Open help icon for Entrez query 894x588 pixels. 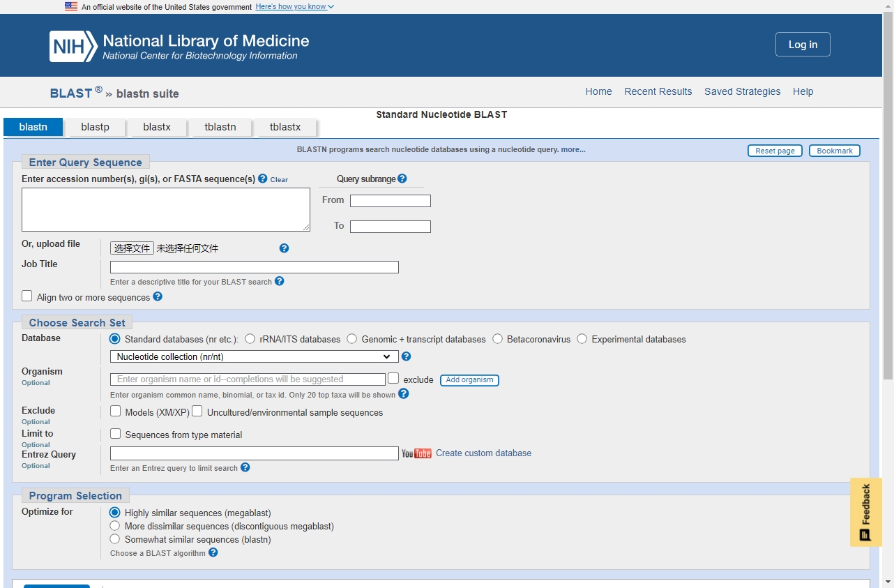(x=245, y=467)
